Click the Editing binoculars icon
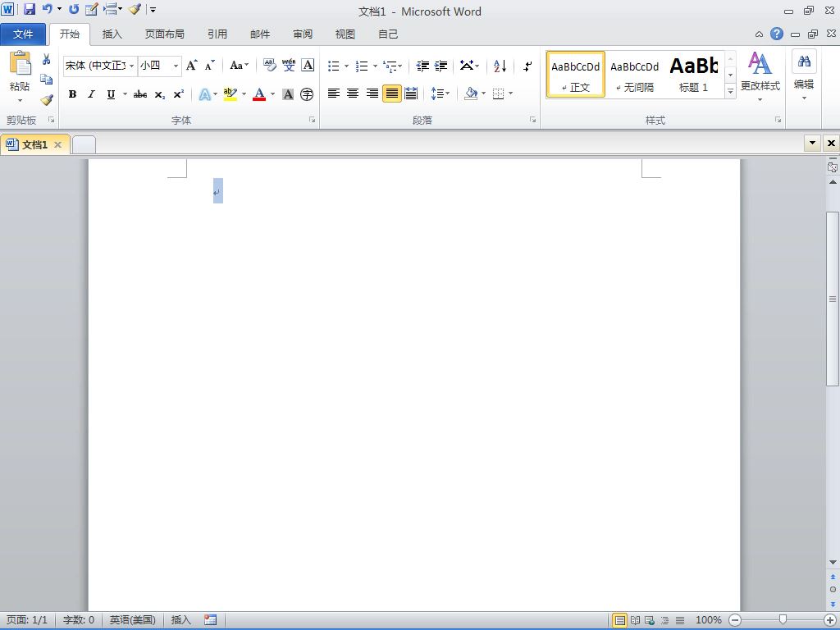 pyautogui.click(x=804, y=61)
